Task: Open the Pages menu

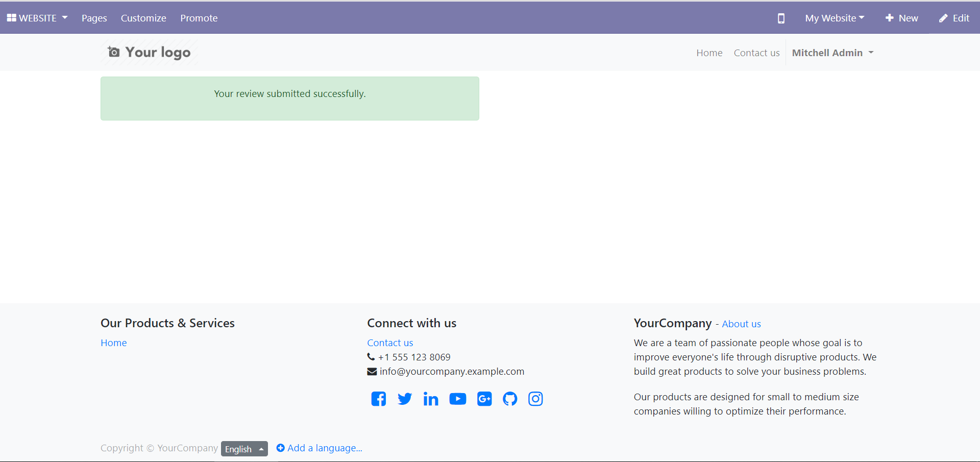Action: coord(94,18)
